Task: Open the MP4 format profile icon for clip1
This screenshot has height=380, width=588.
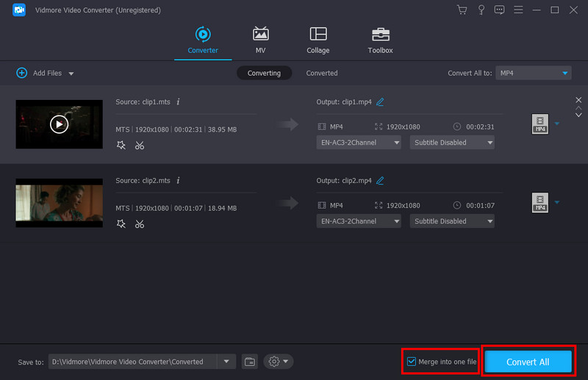Action: (x=540, y=123)
